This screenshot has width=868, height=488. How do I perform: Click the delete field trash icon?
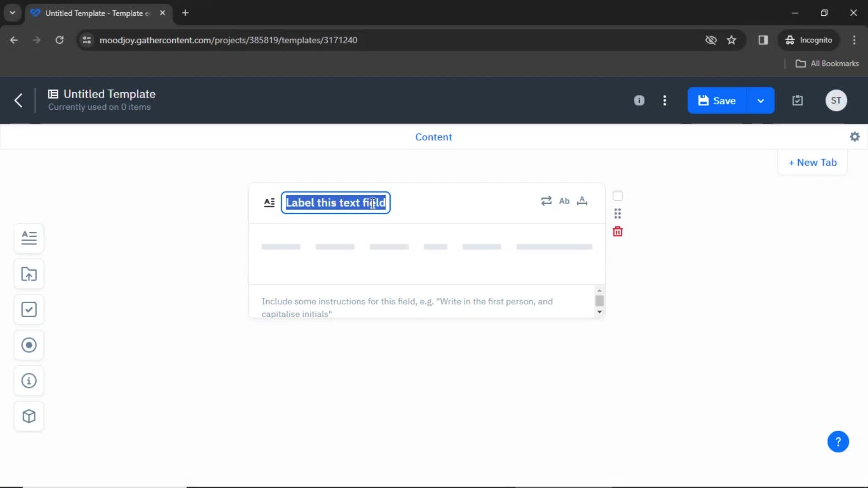pos(618,232)
